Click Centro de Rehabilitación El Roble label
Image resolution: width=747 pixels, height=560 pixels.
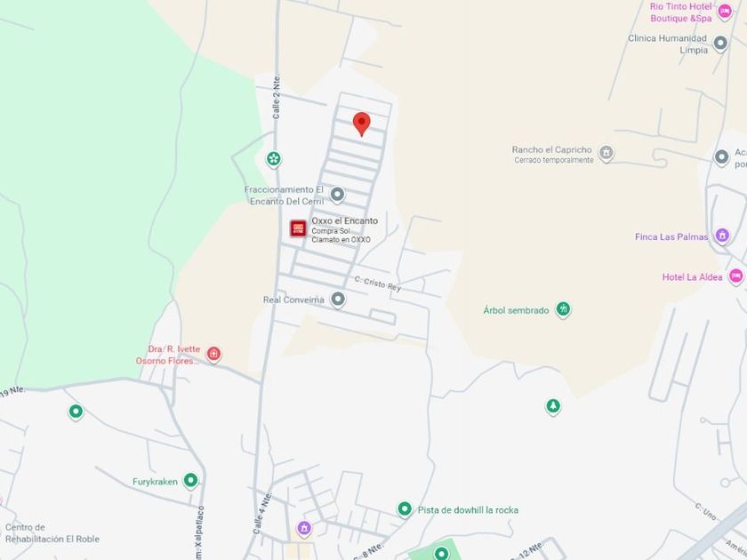(52, 532)
